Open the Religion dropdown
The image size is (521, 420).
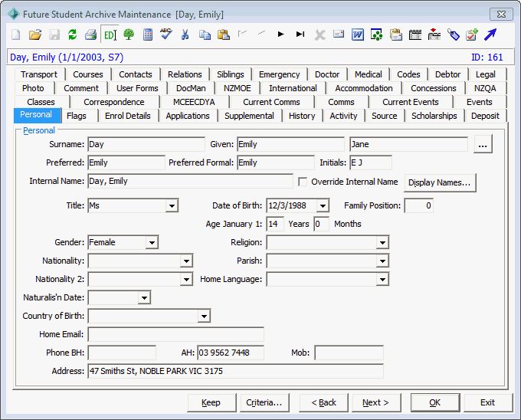pos(382,242)
